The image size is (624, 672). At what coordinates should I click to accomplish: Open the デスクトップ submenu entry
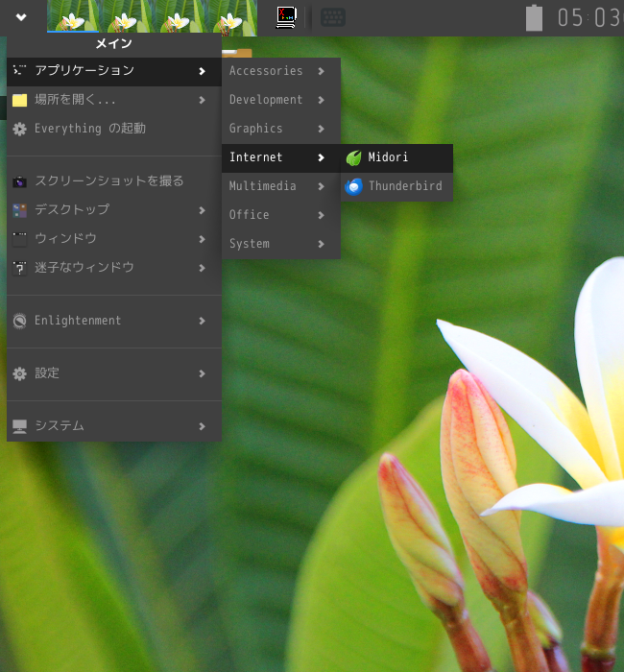click(x=114, y=210)
